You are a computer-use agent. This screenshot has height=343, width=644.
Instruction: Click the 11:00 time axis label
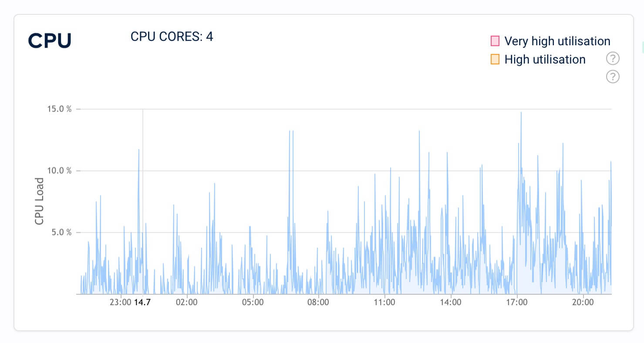click(384, 303)
